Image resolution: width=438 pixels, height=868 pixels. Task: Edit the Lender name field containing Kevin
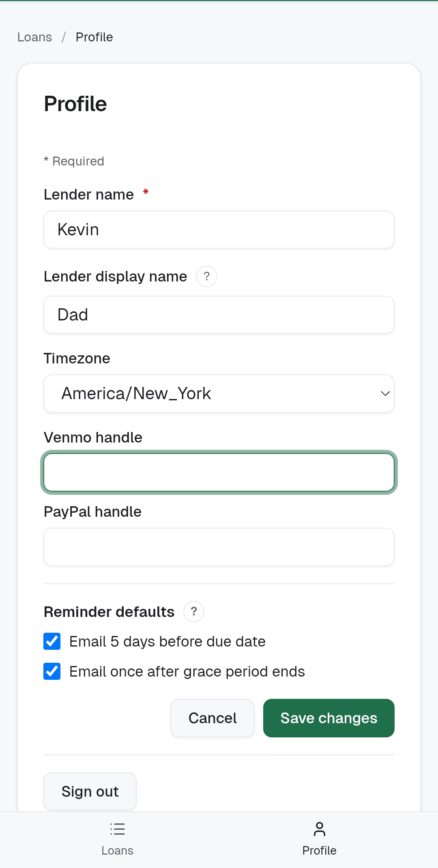tap(219, 229)
